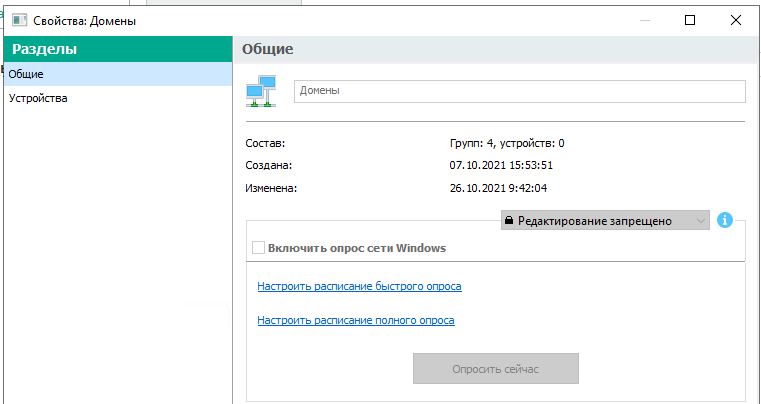Open 'Настроить расписание быстрого опроса' link
This screenshot has width=761, height=404.
[359, 286]
